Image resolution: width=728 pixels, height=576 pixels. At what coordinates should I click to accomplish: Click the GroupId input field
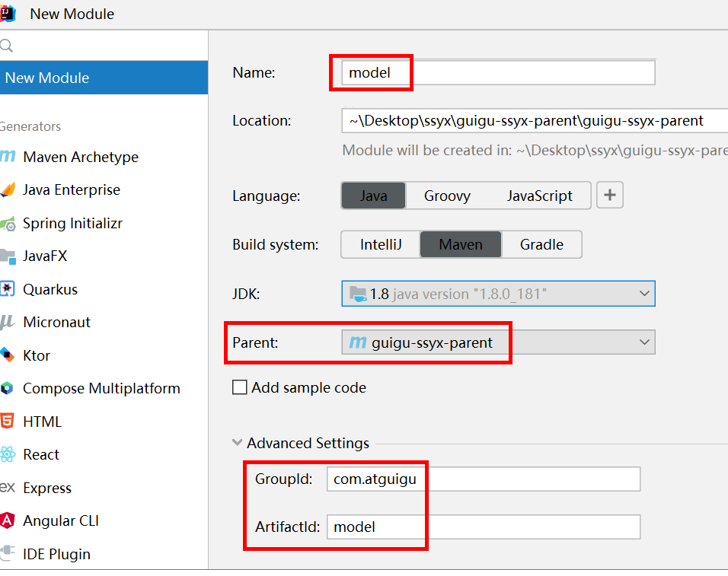(484, 479)
